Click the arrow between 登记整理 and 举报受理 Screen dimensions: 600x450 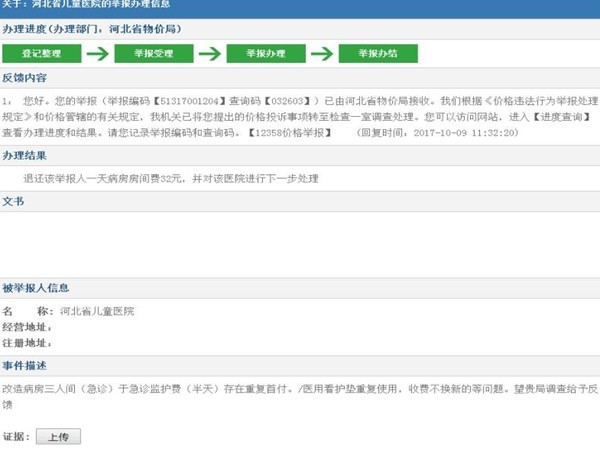coord(98,54)
